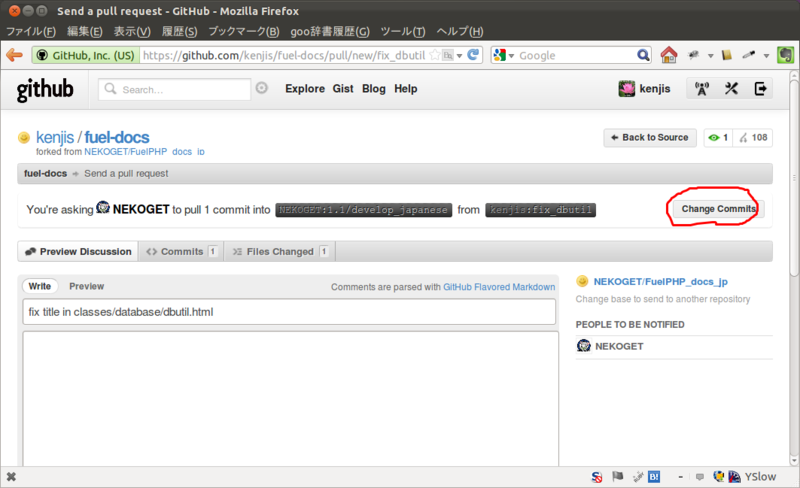Click the Back to Source button
Image resolution: width=800 pixels, height=488 pixels.
pyautogui.click(x=650, y=137)
